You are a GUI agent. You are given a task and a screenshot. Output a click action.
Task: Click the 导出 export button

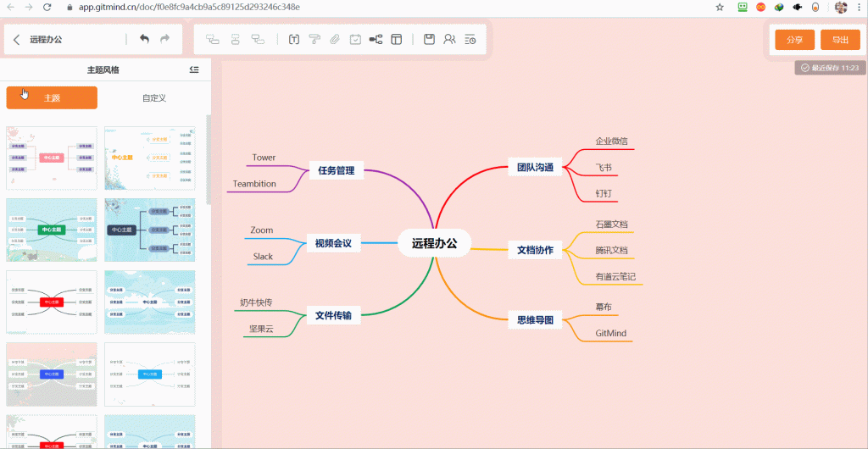tap(840, 40)
